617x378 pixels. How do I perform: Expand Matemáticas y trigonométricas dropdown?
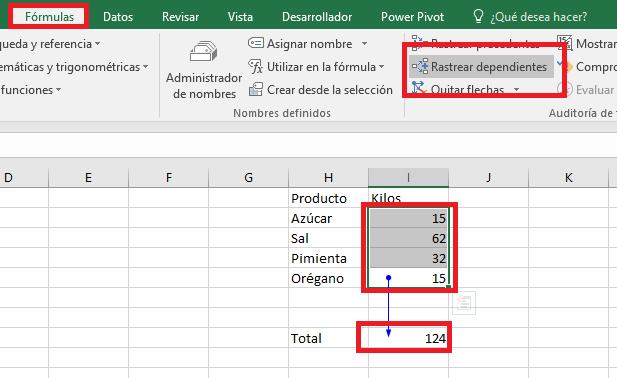[145, 67]
